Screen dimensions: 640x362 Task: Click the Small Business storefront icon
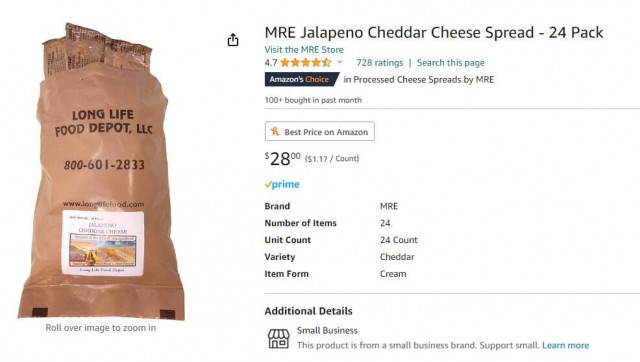click(278, 338)
